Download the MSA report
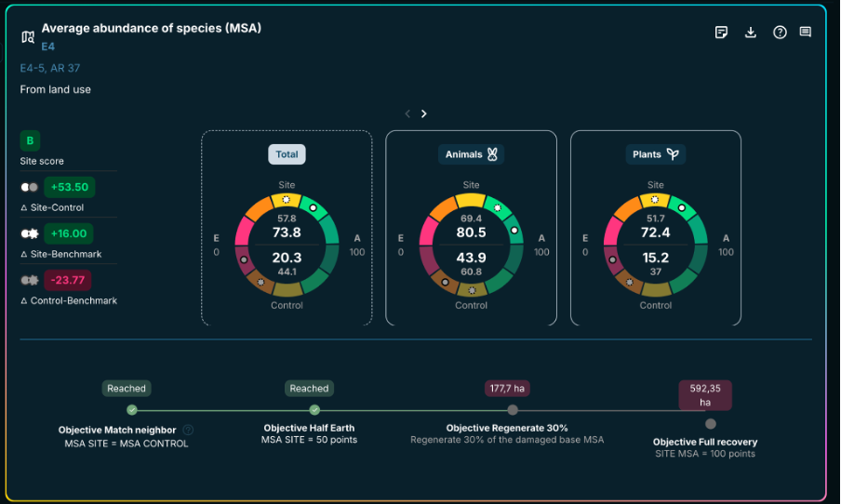 click(751, 33)
